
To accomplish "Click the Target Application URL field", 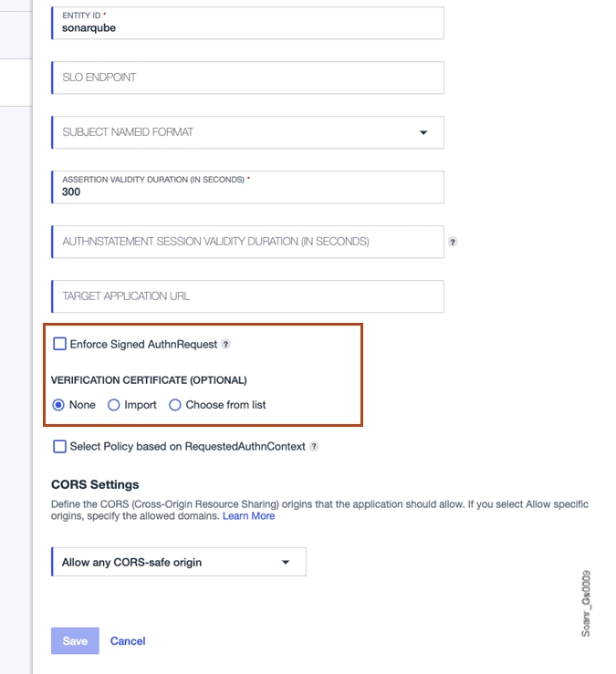I will [x=246, y=296].
